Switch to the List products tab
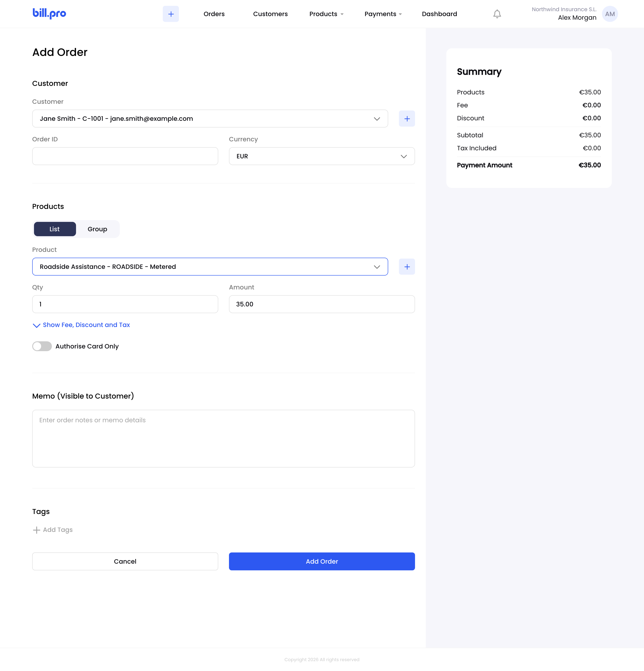This screenshot has width=644, height=671. (55, 229)
